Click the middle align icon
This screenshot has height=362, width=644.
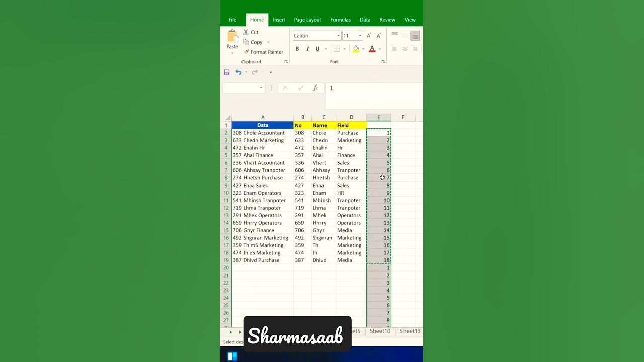(405, 36)
